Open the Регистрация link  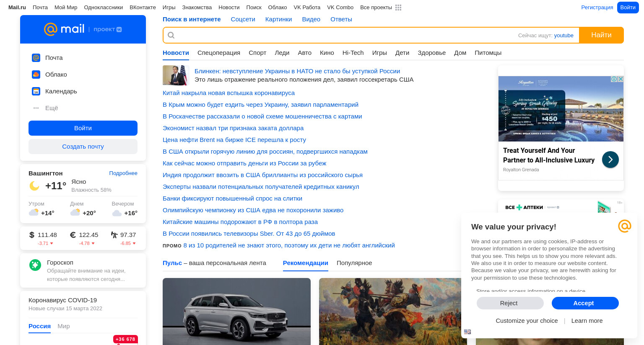tap(597, 8)
